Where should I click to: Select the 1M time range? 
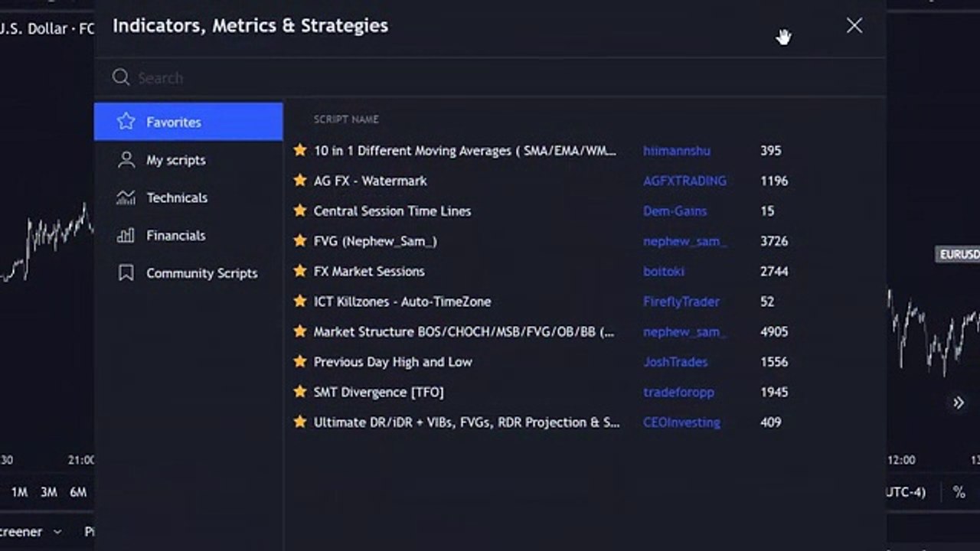click(20, 492)
